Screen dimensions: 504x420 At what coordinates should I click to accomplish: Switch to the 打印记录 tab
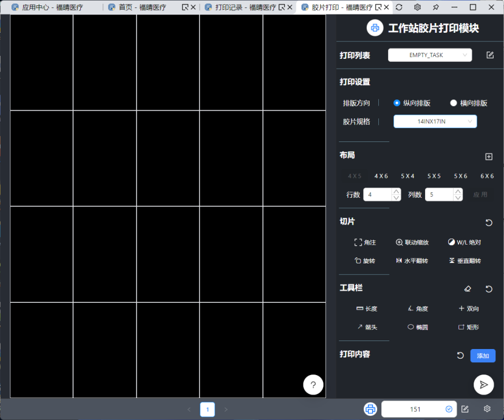(242, 7)
